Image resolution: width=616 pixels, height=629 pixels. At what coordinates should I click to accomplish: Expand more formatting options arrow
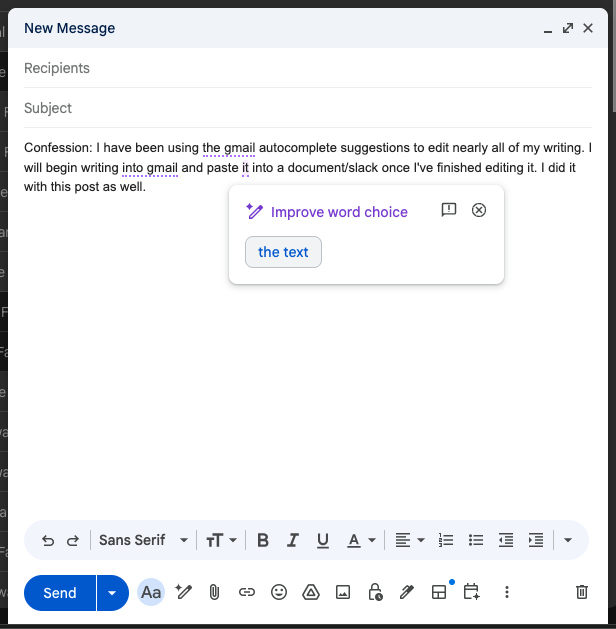[x=567, y=540]
